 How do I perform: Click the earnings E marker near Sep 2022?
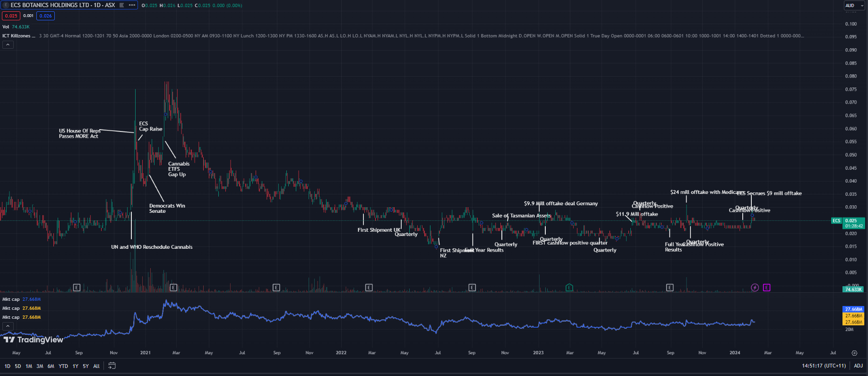pyautogui.click(x=472, y=288)
